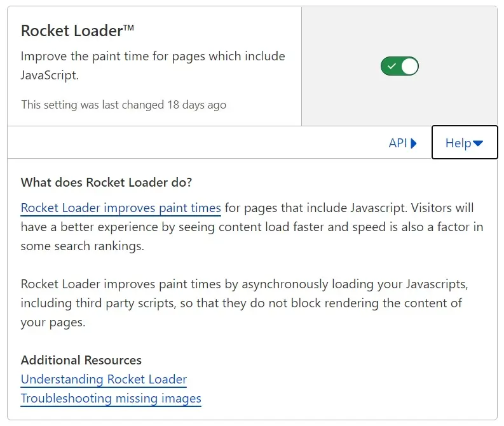Viewport: 504px width, 426px height.
Task: Click the white knob of the toggle
Action: click(410, 66)
